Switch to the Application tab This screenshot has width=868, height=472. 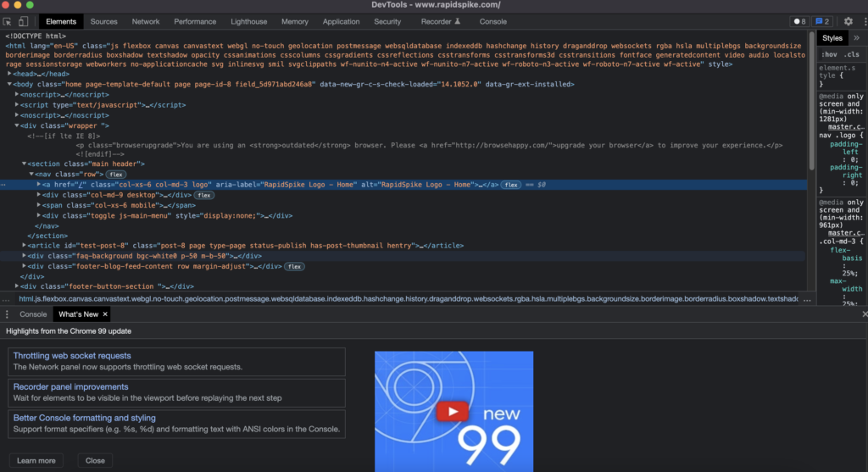point(341,21)
